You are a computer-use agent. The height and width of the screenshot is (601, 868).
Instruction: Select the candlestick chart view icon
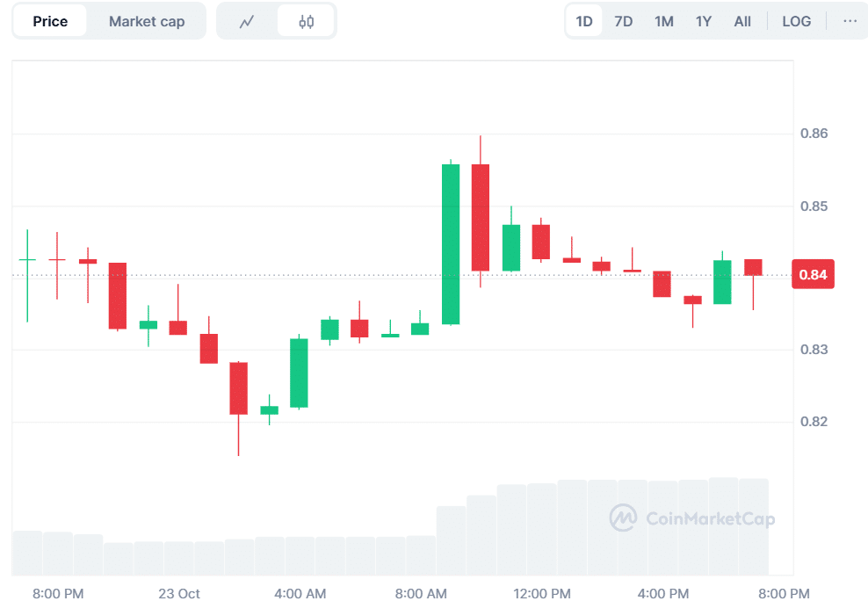pos(306,21)
